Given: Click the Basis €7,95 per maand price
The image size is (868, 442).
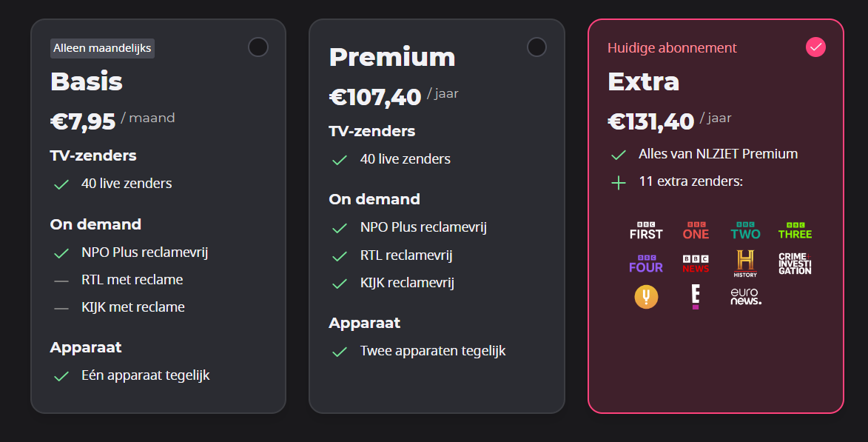Looking at the screenshot, I should 112,120.
